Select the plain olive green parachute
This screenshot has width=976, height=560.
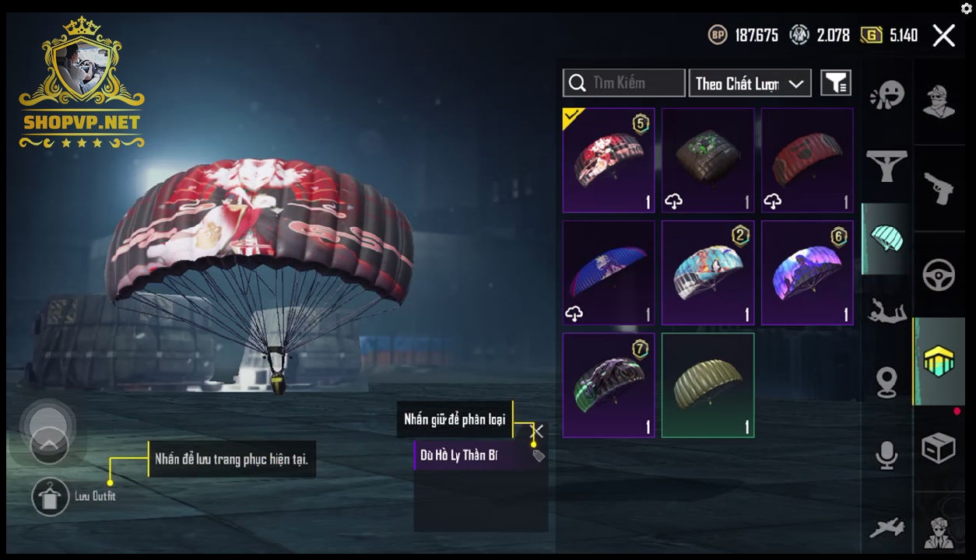(x=707, y=385)
